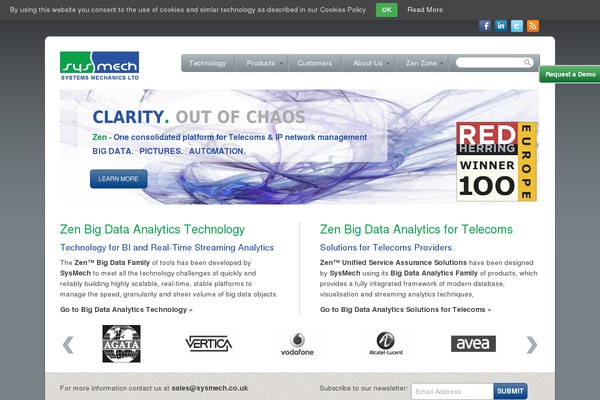
Task: Click the LEARN MORE banner button
Action: pyautogui.click(x=119, y=179)
